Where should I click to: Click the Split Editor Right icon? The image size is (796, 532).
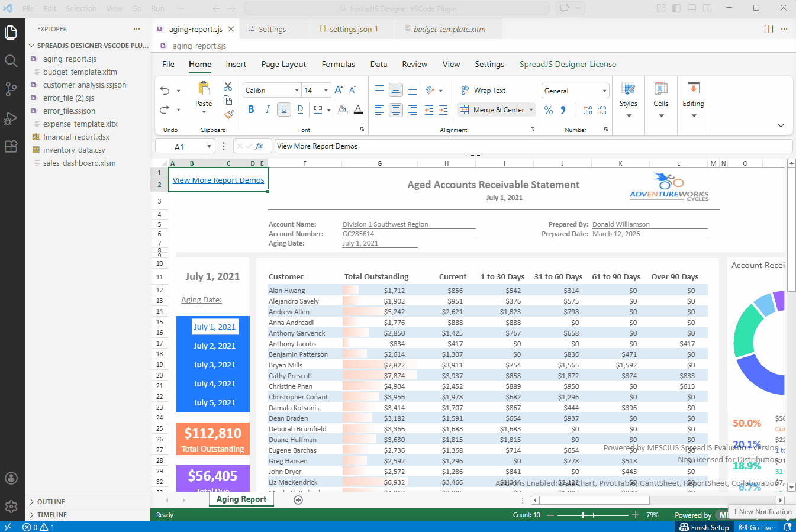pyautogui.click(x=769, y=29)
